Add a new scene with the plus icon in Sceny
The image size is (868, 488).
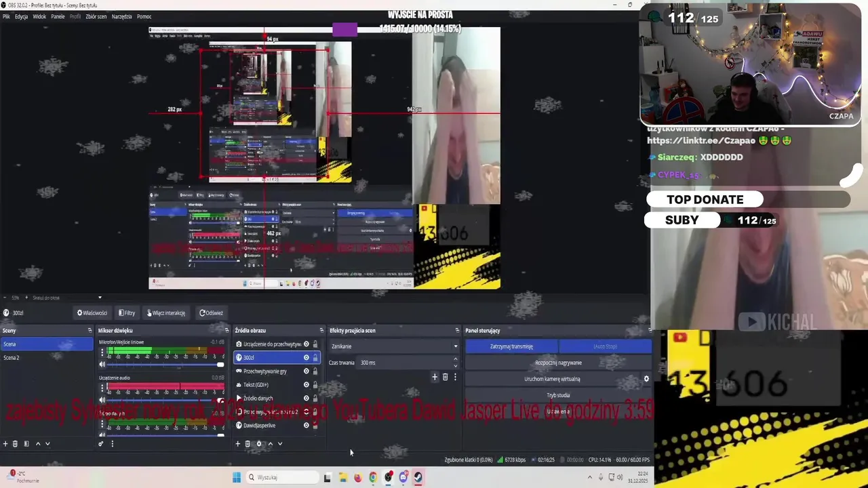[x=5, y=444]
